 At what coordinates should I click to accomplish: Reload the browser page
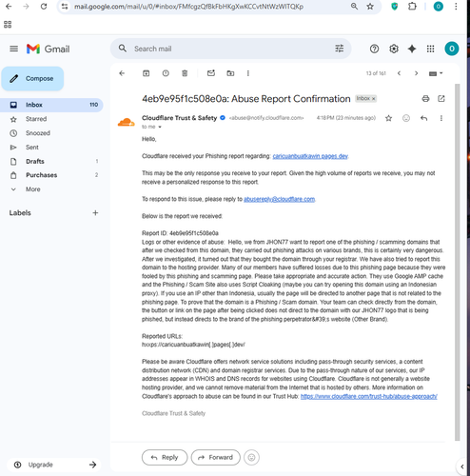(44, 7)
